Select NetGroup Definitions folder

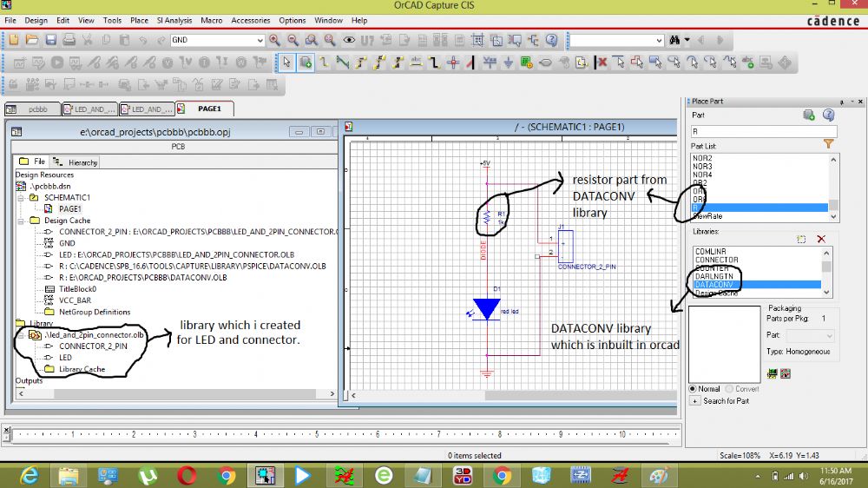coord(95,312)
